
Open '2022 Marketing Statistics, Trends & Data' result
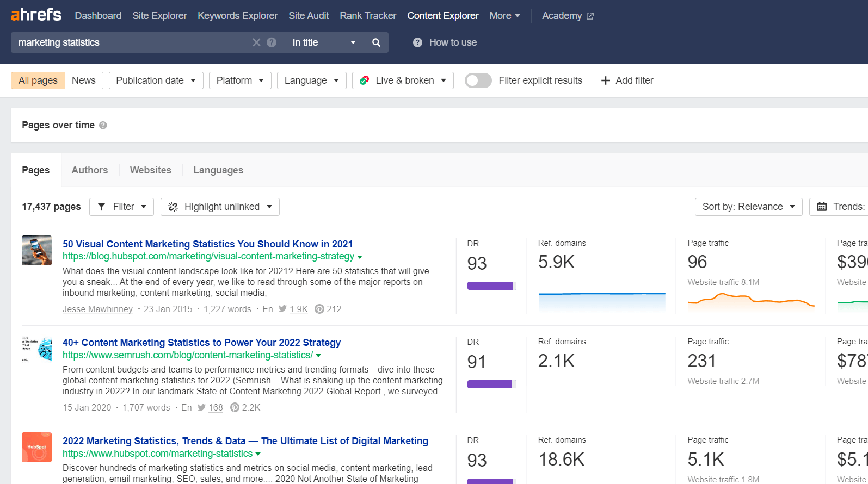245,441
